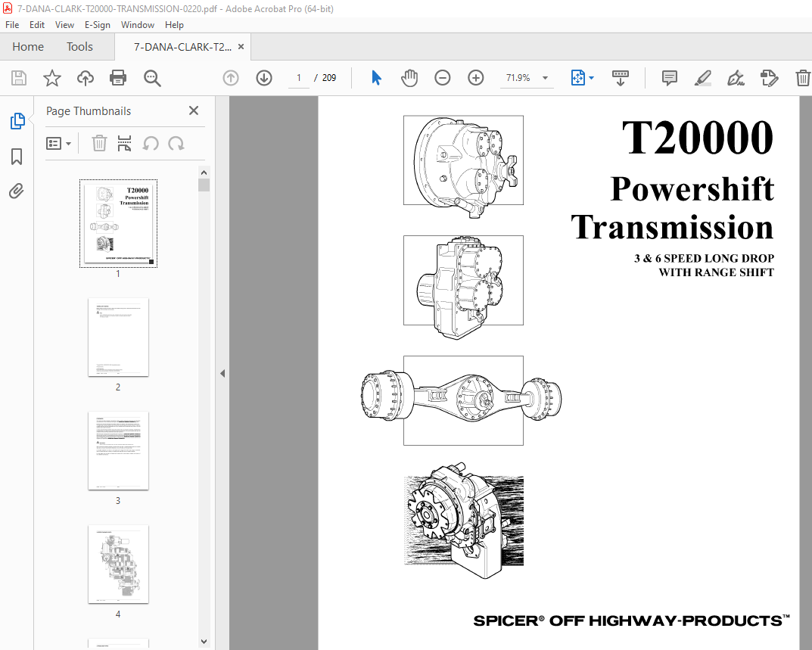This screenshot has height=650, width=812.
Task: Add document to starred favorites
Action: click(51, 78)
